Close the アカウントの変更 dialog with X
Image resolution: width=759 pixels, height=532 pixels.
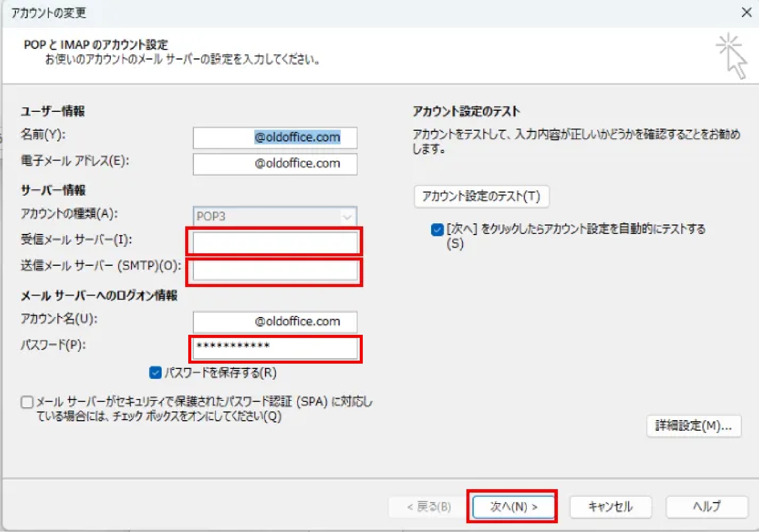746,13
